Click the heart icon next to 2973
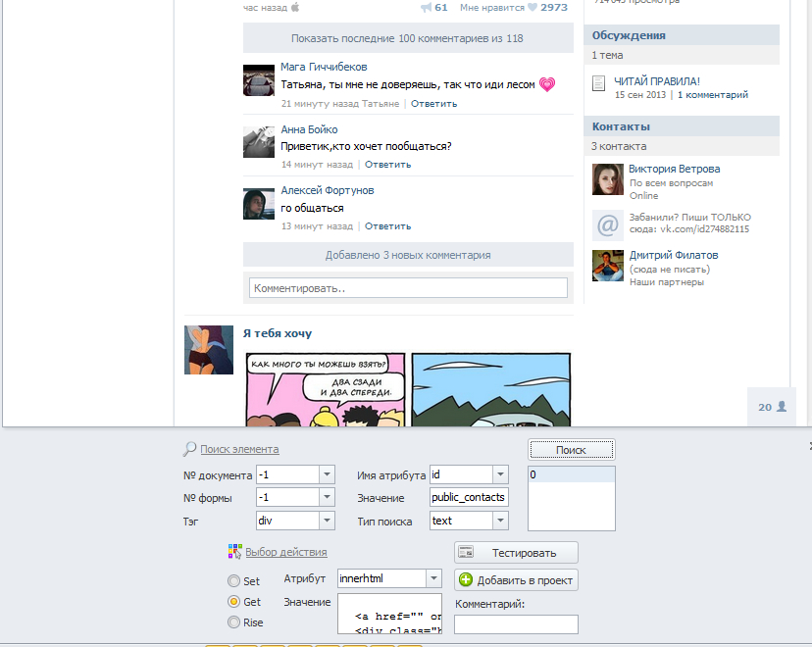 [x=532, y=7]
